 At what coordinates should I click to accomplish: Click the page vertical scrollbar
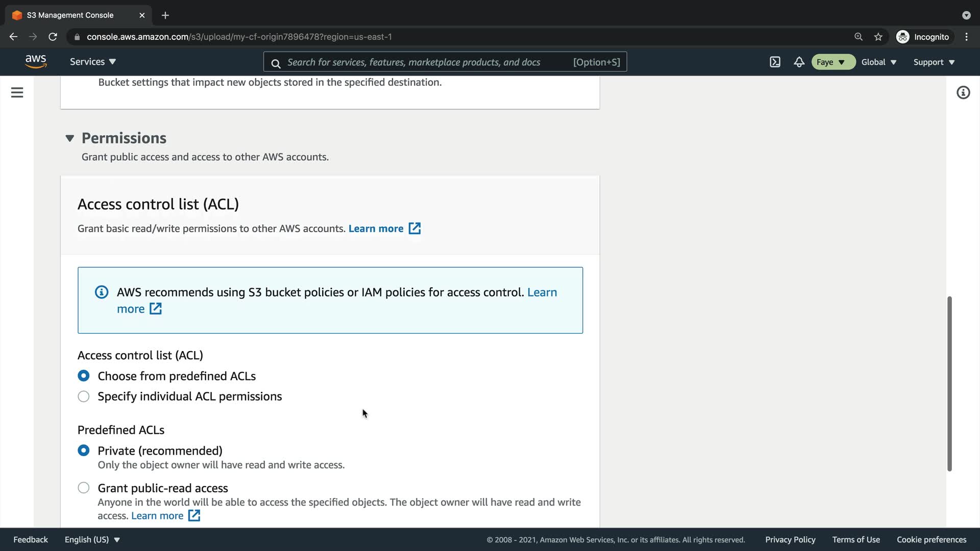click(949, 383)
